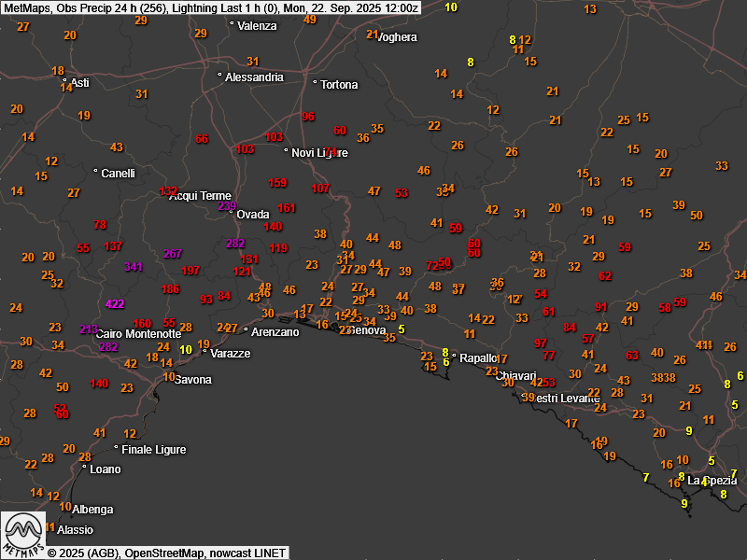This screenshot has width=747, height=560.
Task: Click the magenta 422 precipitation value
Action: [x=115, y=304]
